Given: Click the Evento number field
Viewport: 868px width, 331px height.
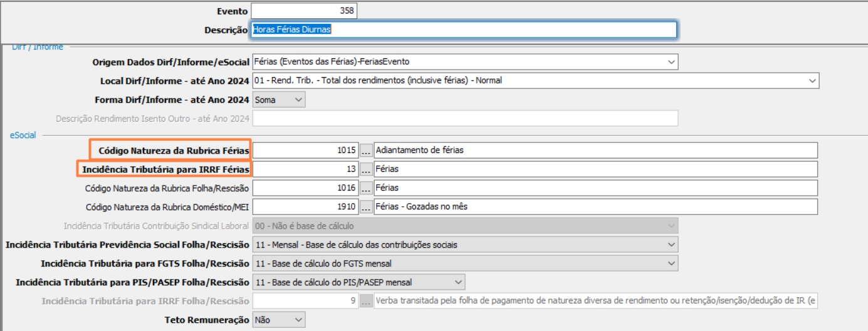Looking at the screenshot, I should tap(303, 11).
